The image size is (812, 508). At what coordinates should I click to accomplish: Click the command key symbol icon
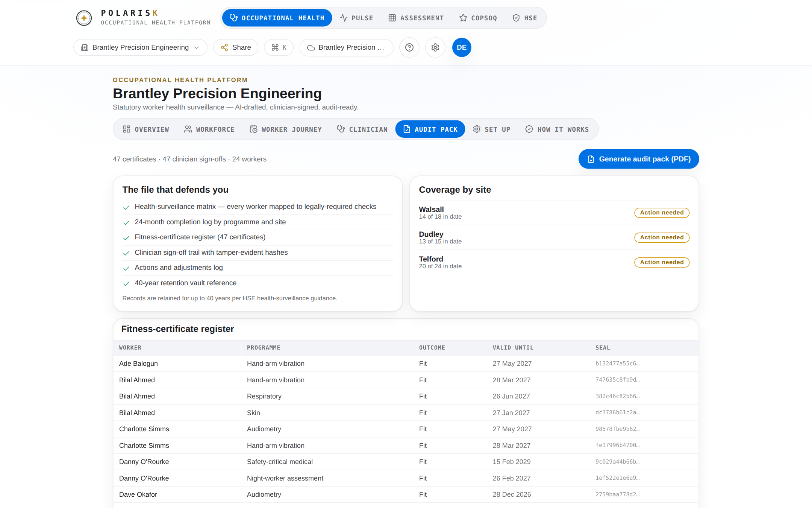tap(275, 47)
